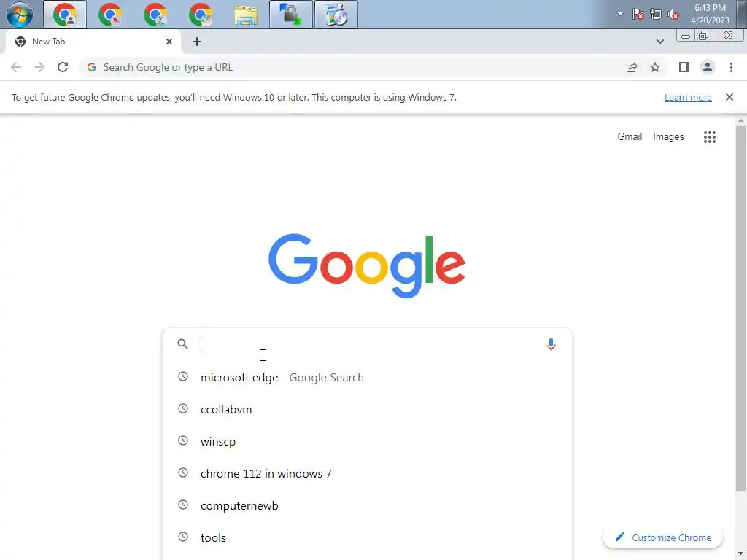Select the ccollabvm suggestion
Image resolution: width=747 pixels, height=560 pixels.
coord(367,409)
